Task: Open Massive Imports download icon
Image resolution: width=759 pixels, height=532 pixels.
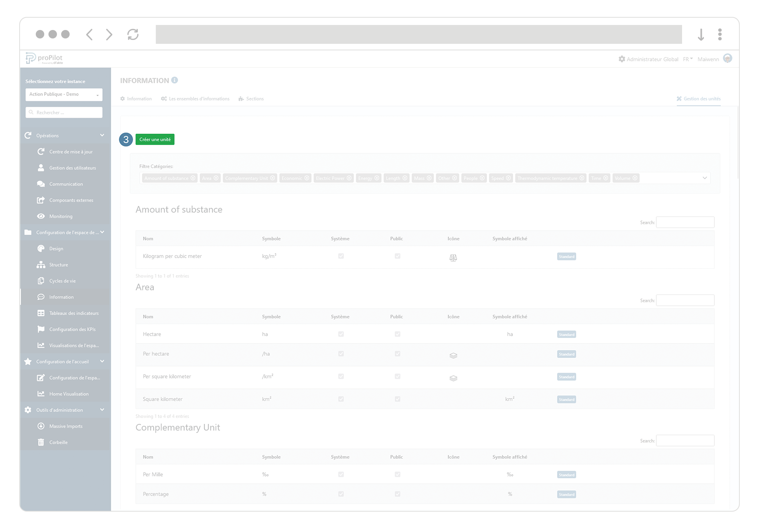Action: click(x=41, y=426)
